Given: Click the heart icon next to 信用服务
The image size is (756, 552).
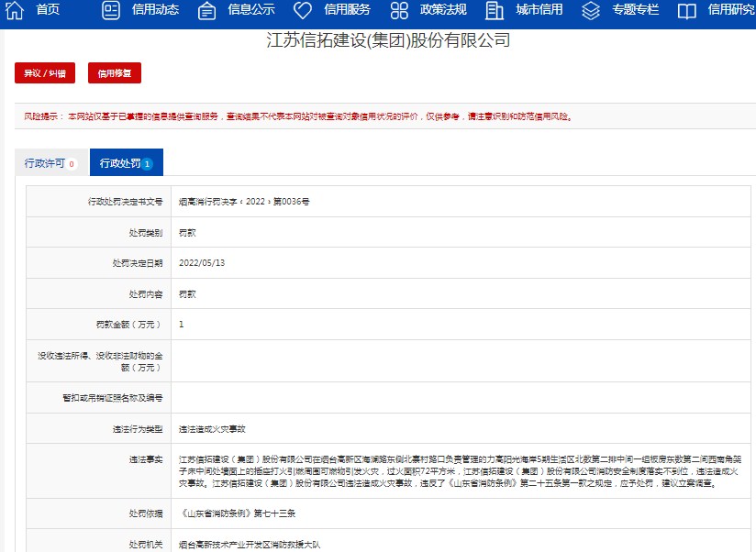Looking at the screenshot, I should [303, 11].
